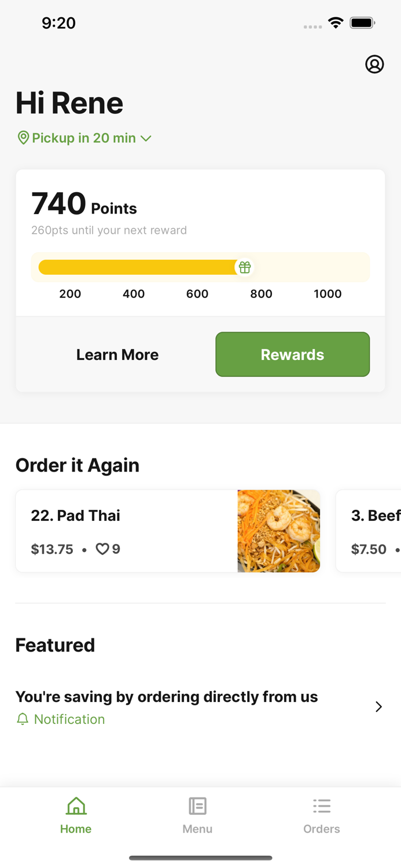This screenshot has height=868, width=401.
Task: Tap the heart icon on Pad Thai
Action: (102, 549)
